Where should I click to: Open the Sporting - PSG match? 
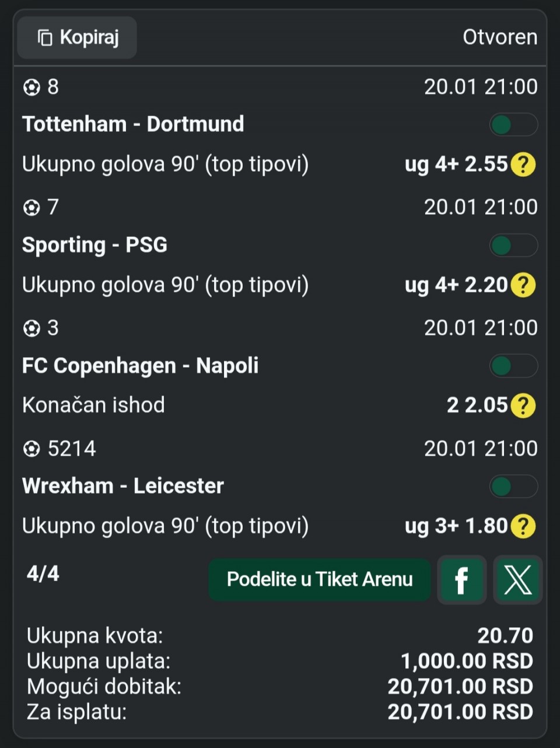coord(94,245)
